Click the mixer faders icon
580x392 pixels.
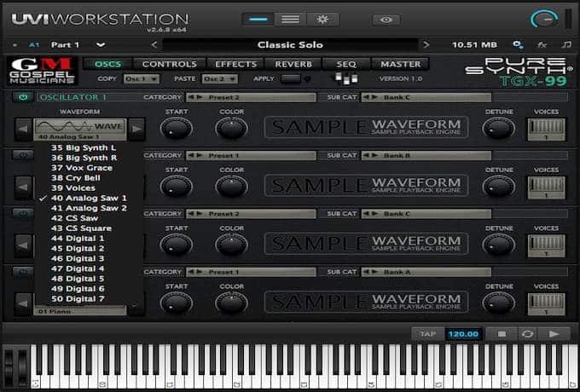346,78
